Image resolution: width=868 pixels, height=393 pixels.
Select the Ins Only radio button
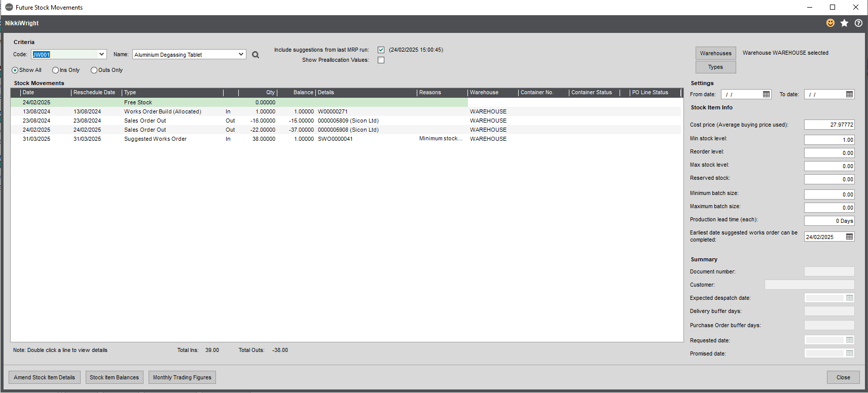coord(55,70)
